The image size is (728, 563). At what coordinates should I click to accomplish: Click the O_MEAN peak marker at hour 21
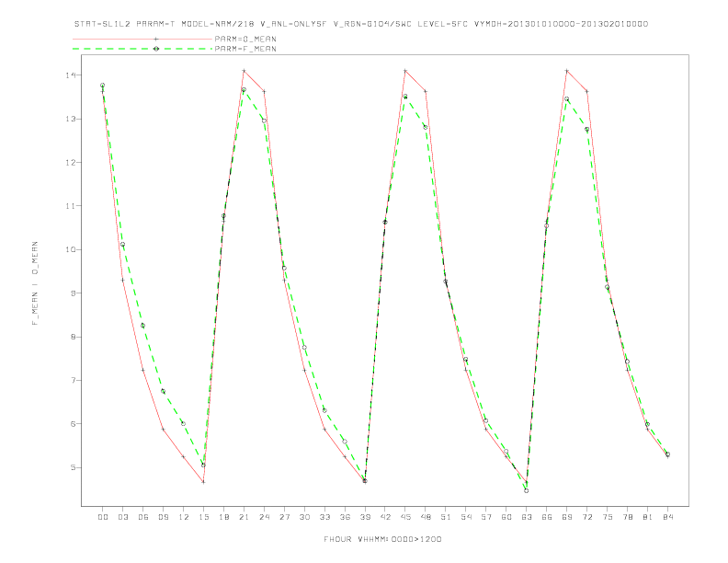(244, 71)
